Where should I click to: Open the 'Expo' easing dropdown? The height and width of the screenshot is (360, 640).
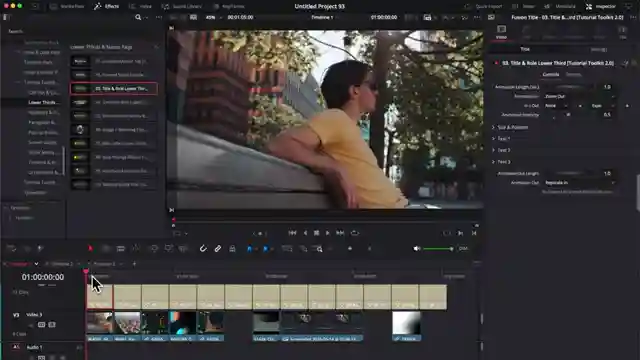pos(602,106)
